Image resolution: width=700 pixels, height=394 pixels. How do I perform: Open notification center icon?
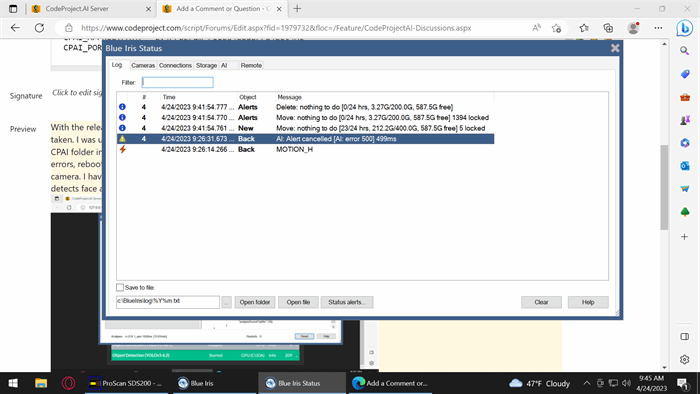click(x=682, y=383)
